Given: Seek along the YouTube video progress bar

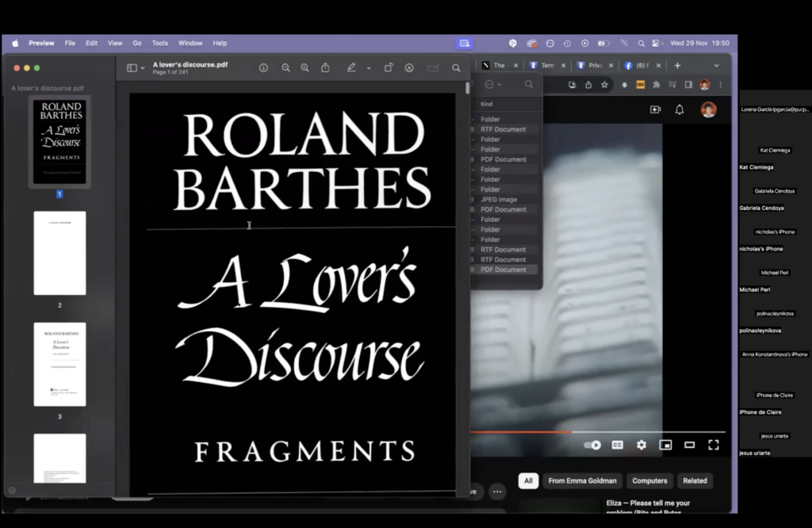Looking at the screenshot, I should [x=598, y=432].
